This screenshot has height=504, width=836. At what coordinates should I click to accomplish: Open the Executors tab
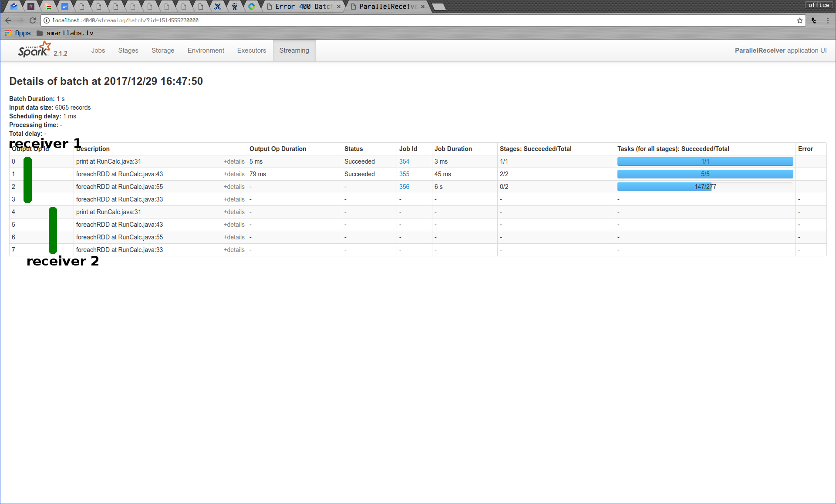click(251, 50)
